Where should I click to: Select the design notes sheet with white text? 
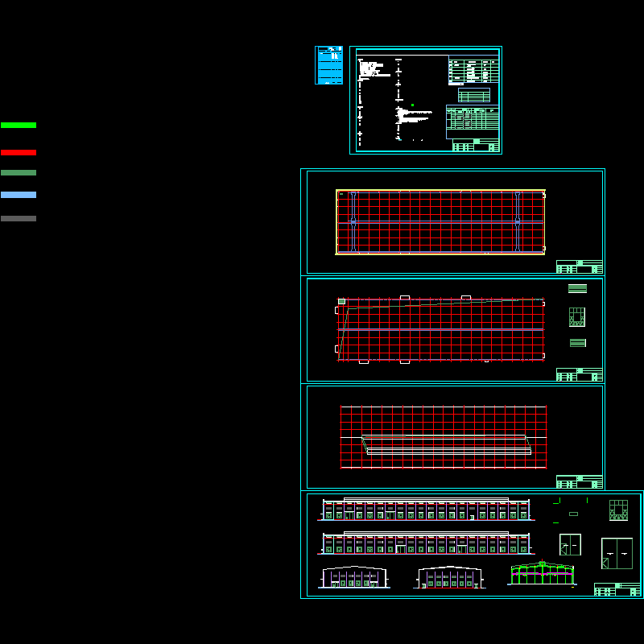click(425, 99)
